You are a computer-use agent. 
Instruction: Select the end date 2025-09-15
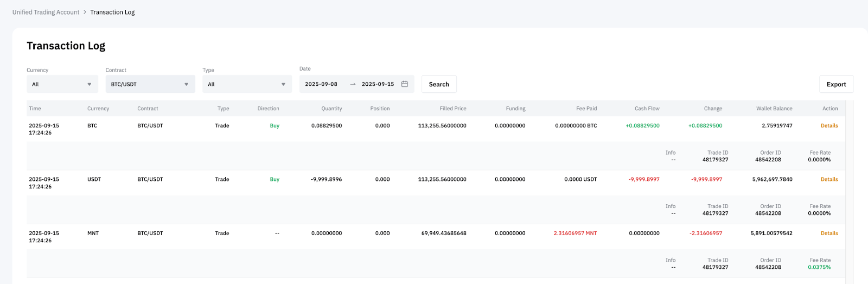(378, 84)
